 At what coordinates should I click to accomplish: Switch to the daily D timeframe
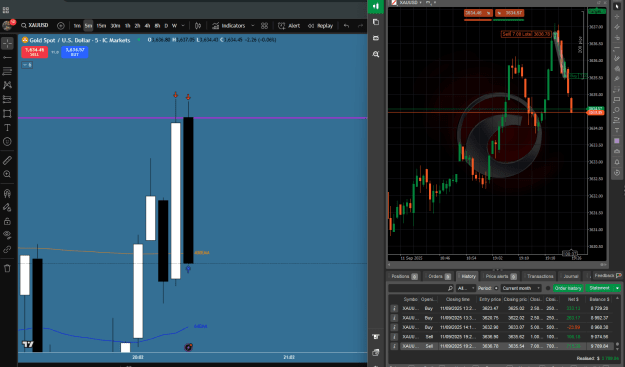tap(166, 26)
